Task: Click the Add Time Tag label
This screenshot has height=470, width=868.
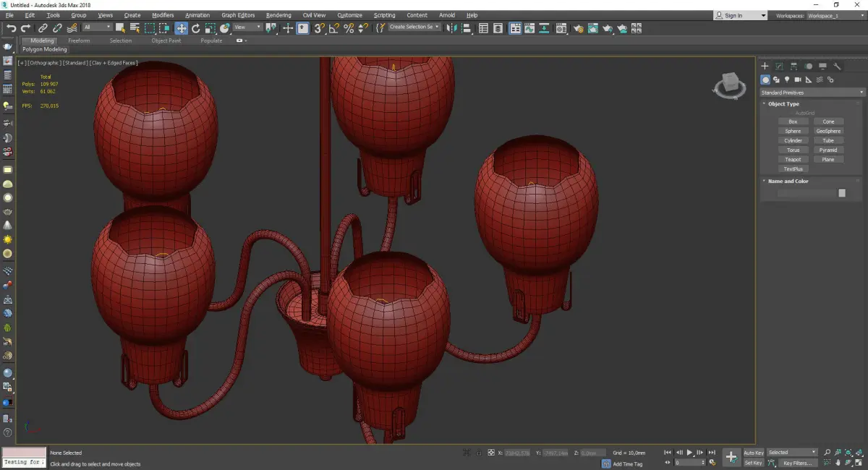Action: tap(627, 464)
